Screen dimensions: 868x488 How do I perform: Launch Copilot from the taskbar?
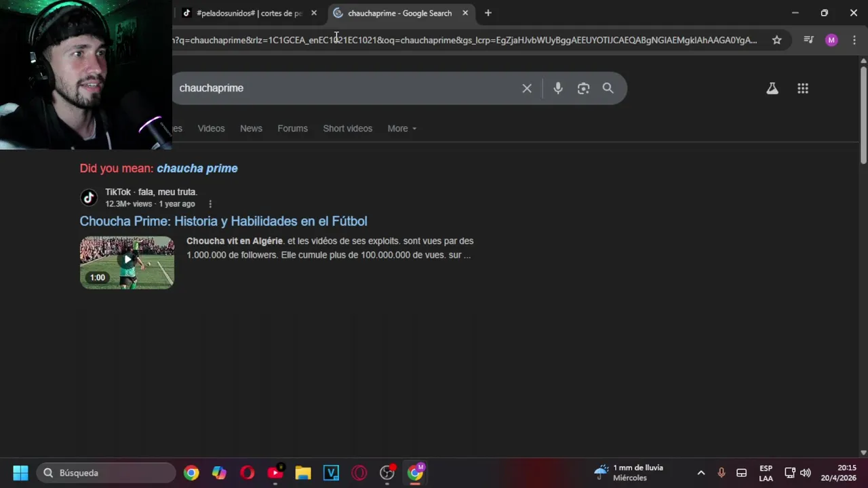tap(219, 472)
